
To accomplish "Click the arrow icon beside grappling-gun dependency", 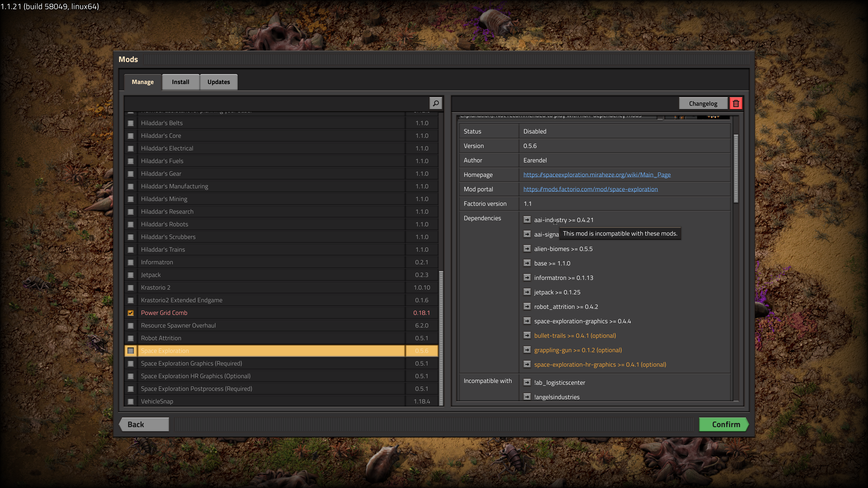I will pyautogui.click(x=527, y=350).
